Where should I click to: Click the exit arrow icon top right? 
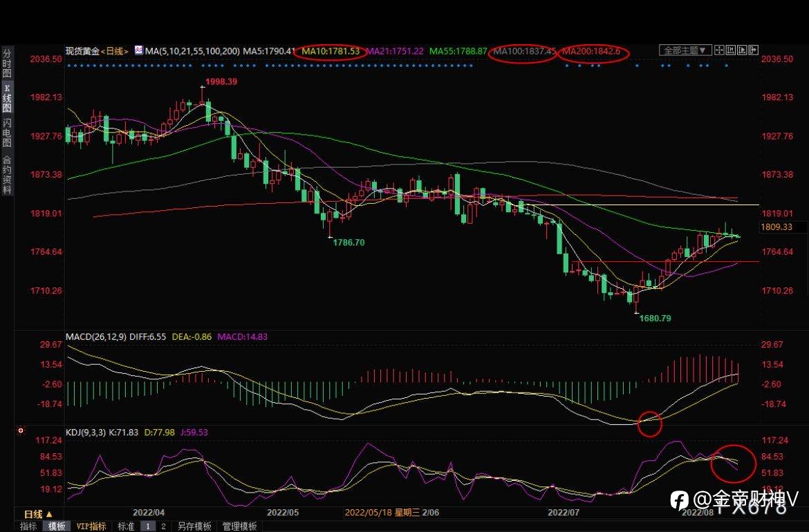[x=753, y=50]
